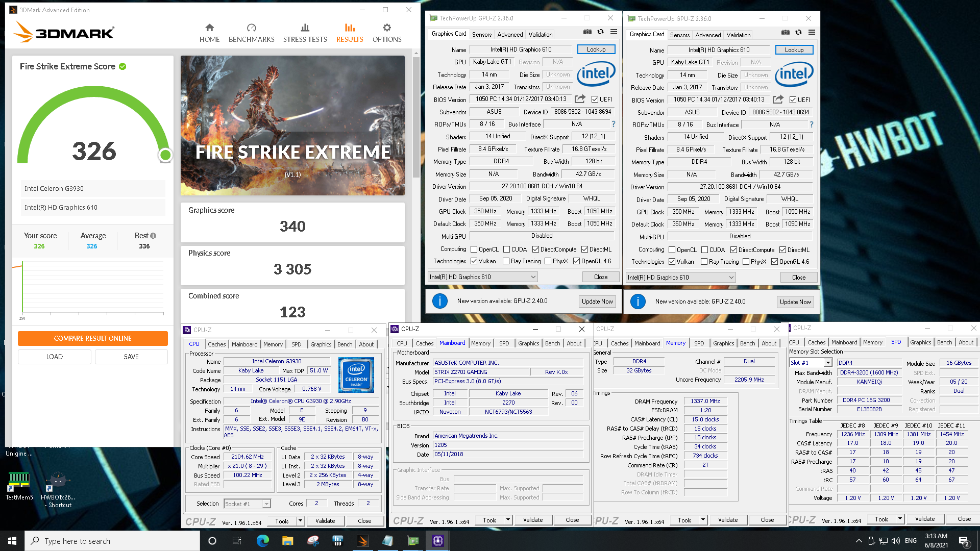This screenshot has height=551, width=980.
Task: Open the HWBOT shortcut desktop icon
Action: (58, 490)
